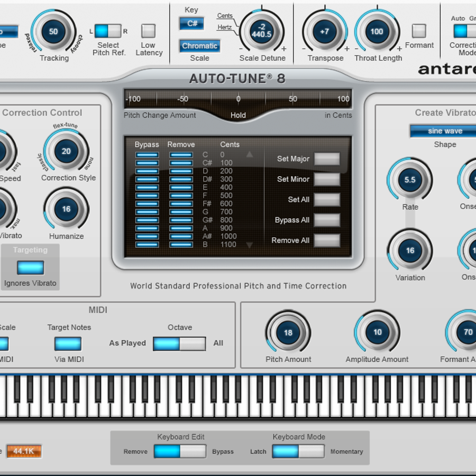Toggle Remove for note A

point(181,228)
